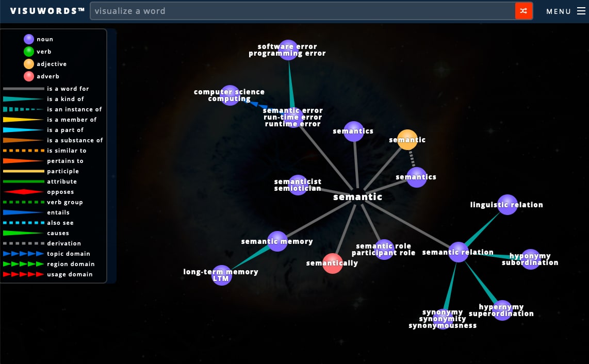Click the 'participle' legend entry

[41, 171]
